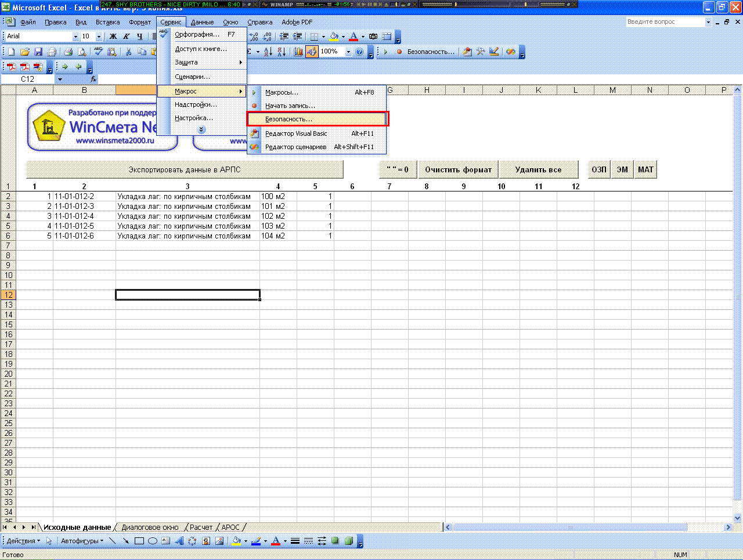Click the Chart Wizard icon
743x560 pixels.
298,52
